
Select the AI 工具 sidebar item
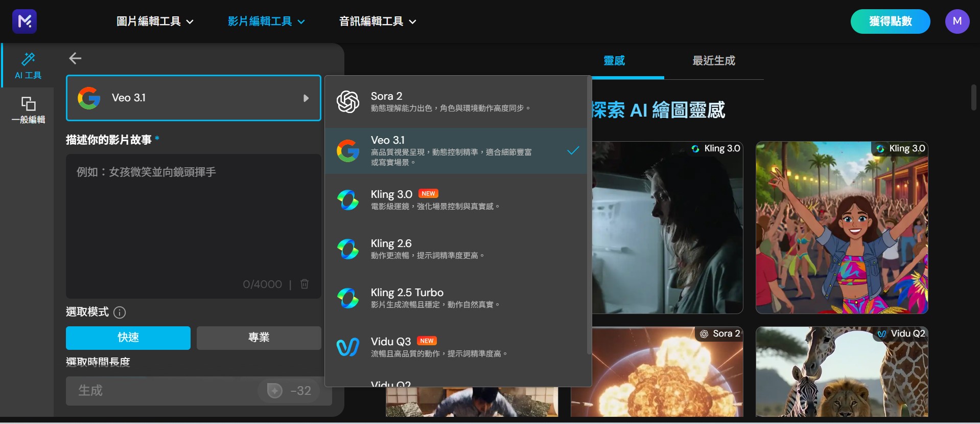pos(28,65)
